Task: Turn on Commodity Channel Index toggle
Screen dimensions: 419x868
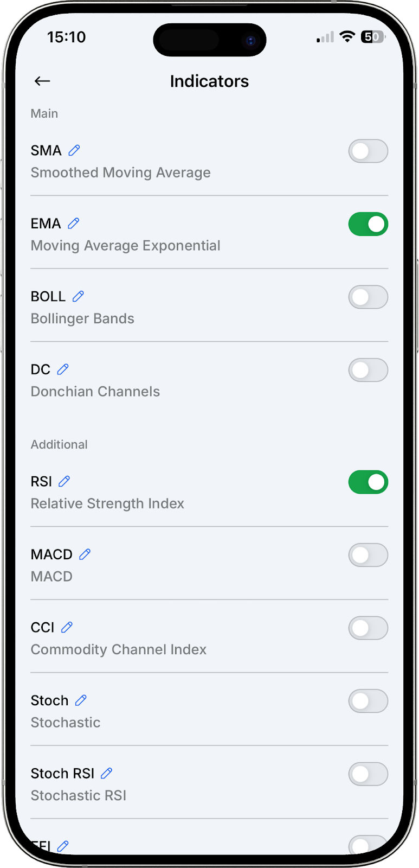Action: [368, 628]
